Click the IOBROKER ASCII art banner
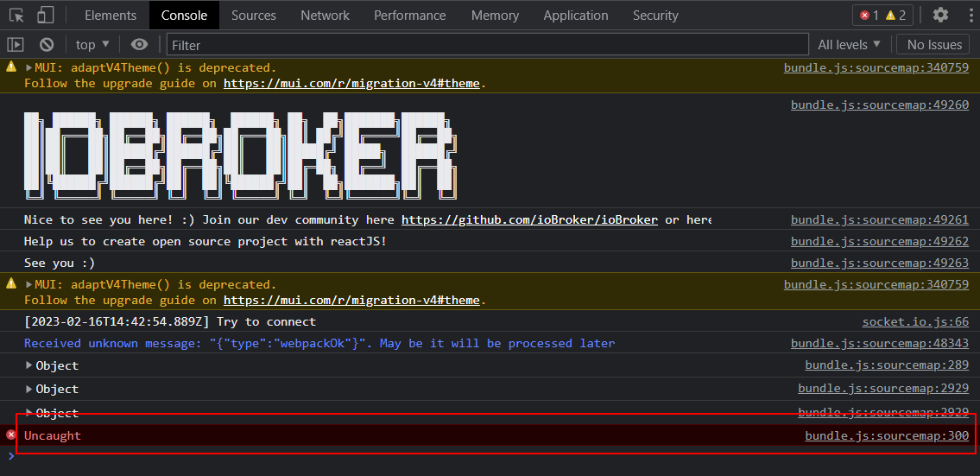Screen dimensions: 980x476 (x=241, y=155)
